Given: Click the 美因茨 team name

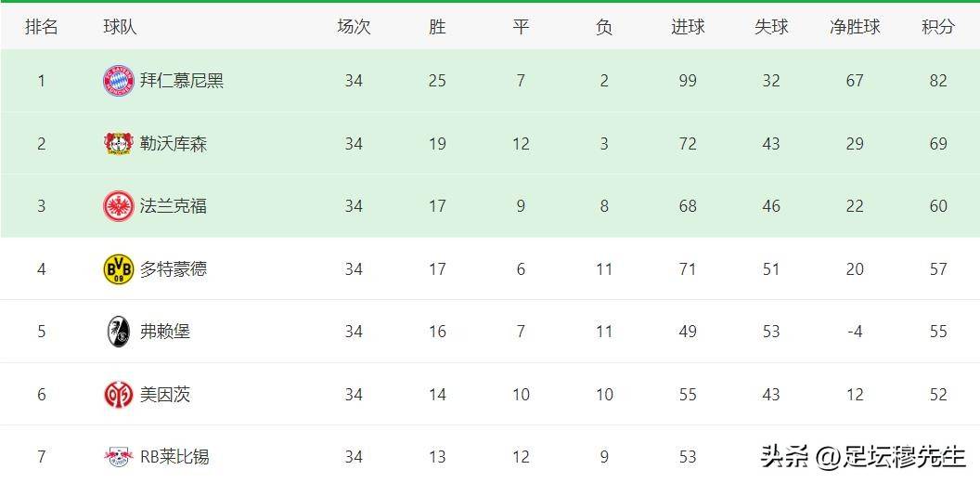Looking at the screenshot, I should (165, 394).
